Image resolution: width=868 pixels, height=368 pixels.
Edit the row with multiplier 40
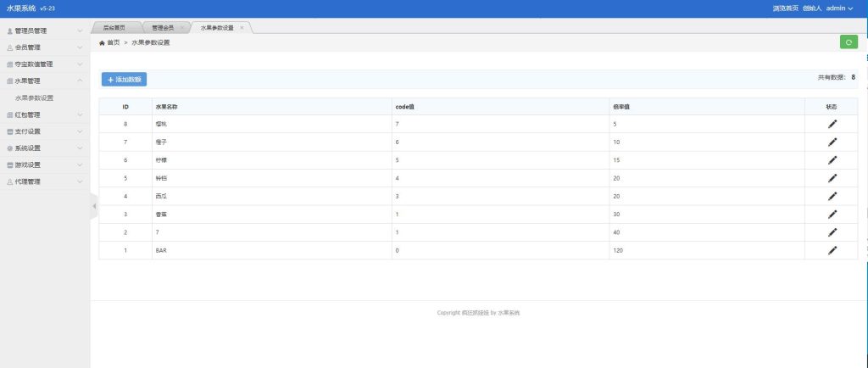[832, 232]
